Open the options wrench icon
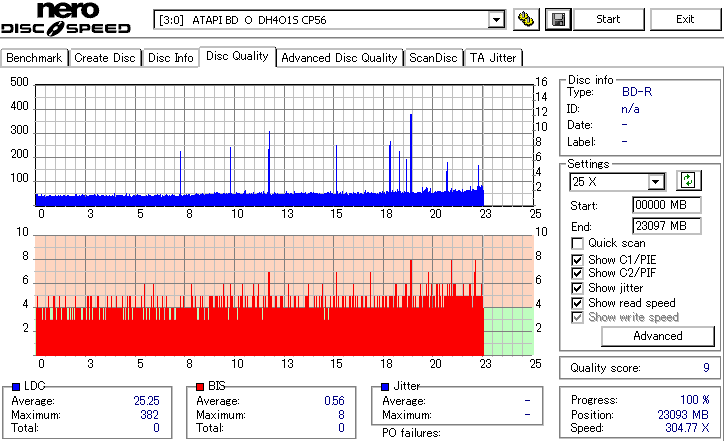The width and height of the screenshot is (724, 441). (x=526, y=19)
